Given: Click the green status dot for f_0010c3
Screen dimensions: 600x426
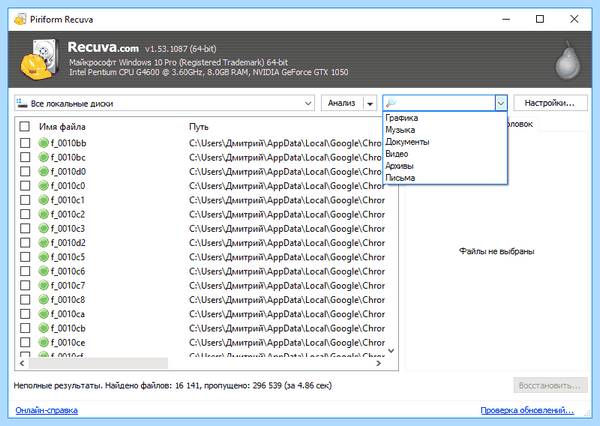Looking at the screenshot, I should 44,228.
